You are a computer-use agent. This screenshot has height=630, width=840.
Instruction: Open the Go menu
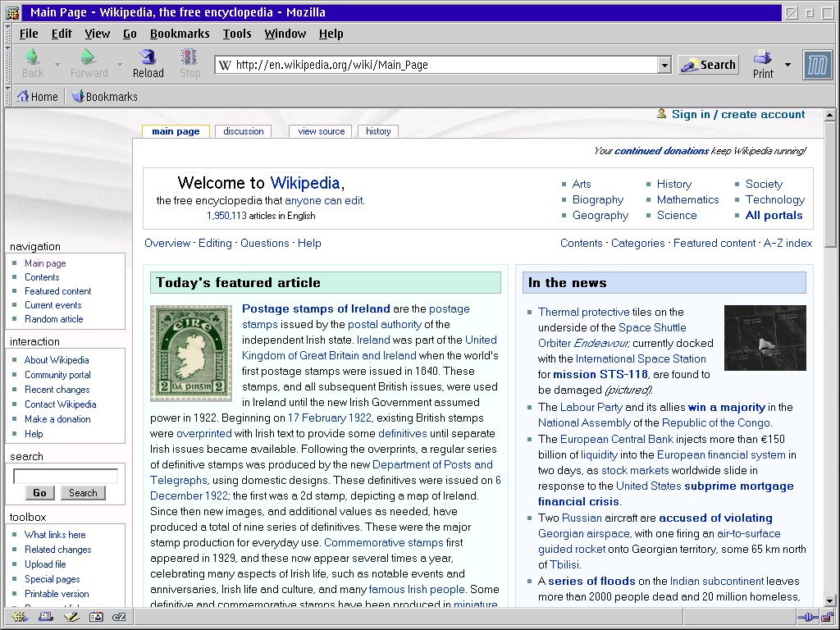click(130, 34)
